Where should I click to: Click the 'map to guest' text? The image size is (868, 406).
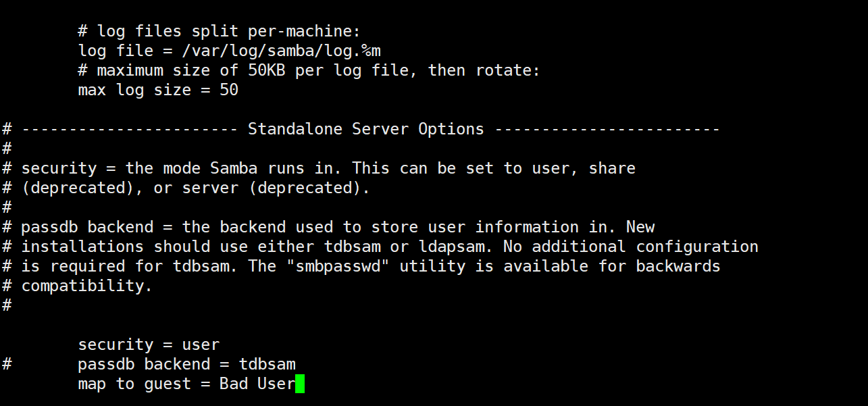(x=134, y=384)
